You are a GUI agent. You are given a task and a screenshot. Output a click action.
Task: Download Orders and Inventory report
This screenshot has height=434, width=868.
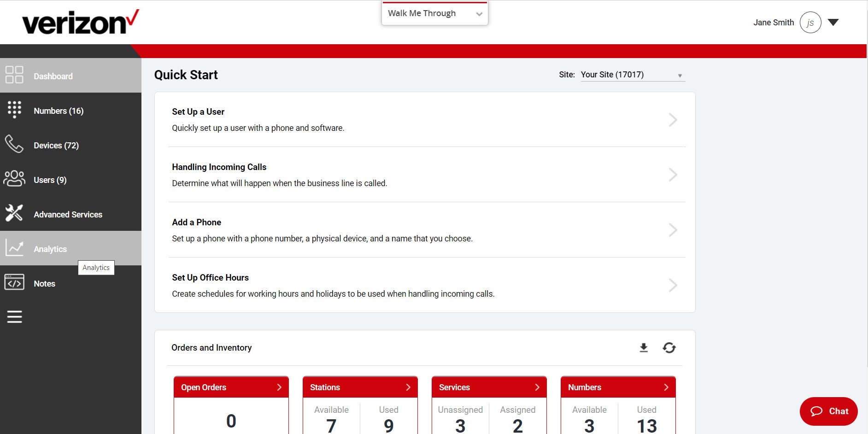(x=643, y=348)
